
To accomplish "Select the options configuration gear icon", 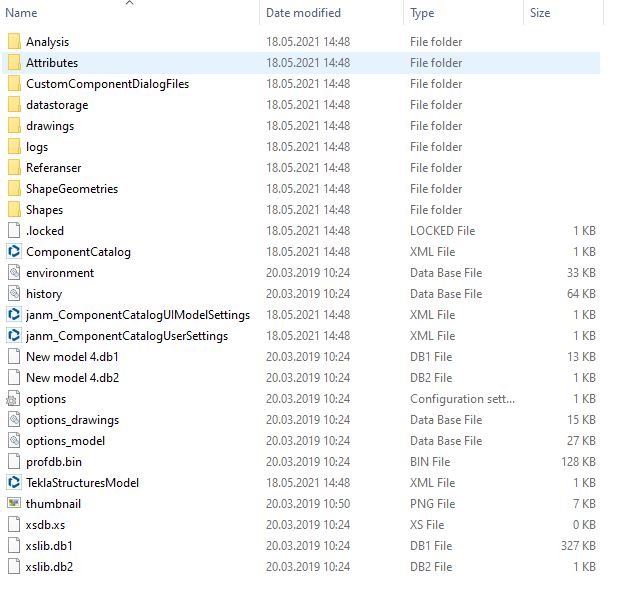I will tap(13, 398).
